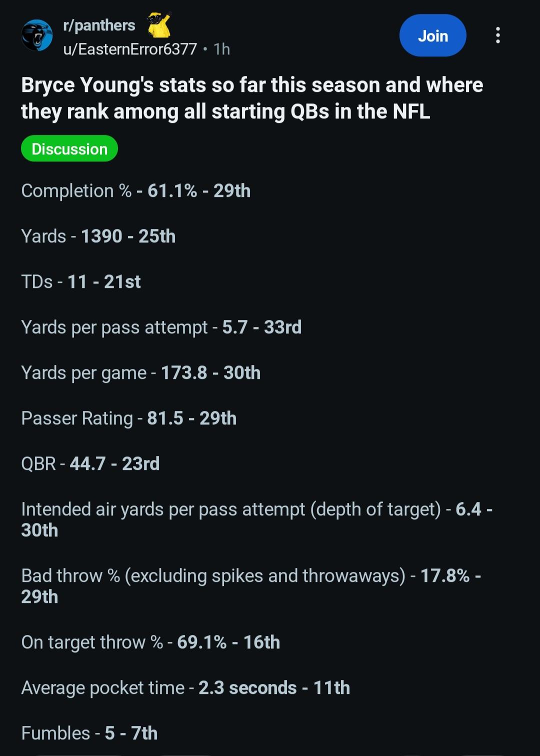Filter by the Discussion flair tag
Screen dimensions: 540x756
[x=69, y=149]
